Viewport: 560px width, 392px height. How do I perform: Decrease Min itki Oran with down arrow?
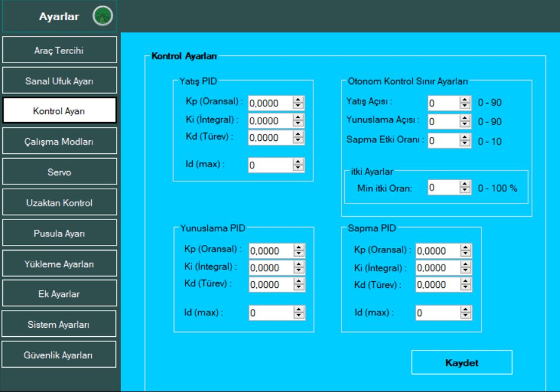[465, 190]
